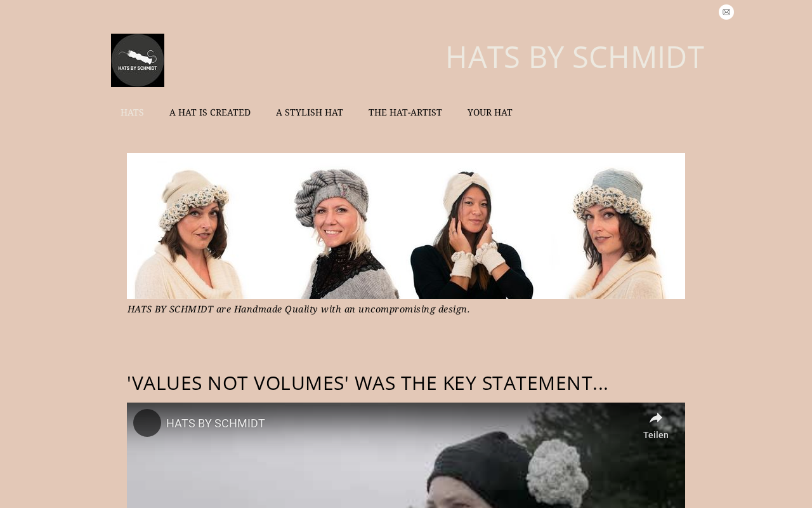The width and height of the screenshot is (812, 508).
Task: Click the Teilen label on video
Action: (x=656, y=435)
